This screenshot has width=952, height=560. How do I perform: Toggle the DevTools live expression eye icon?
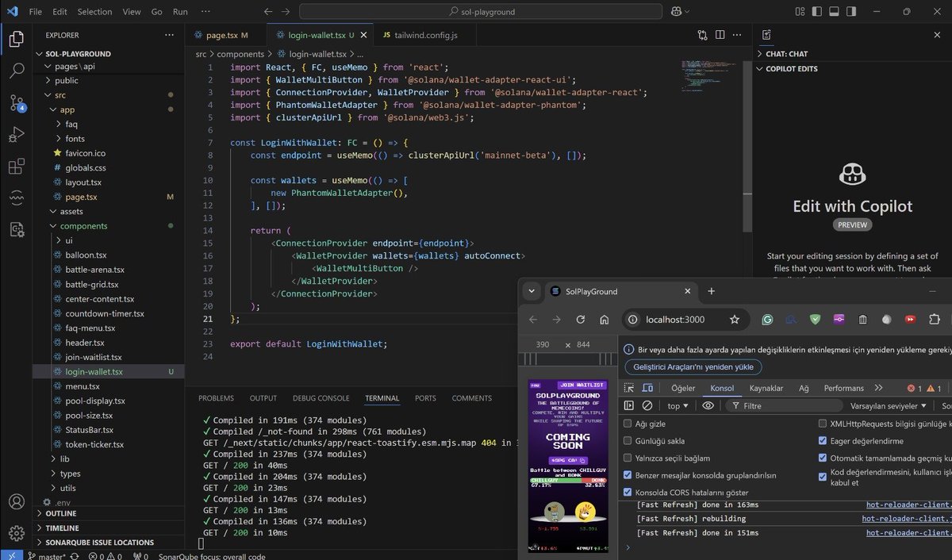[708, 405]
